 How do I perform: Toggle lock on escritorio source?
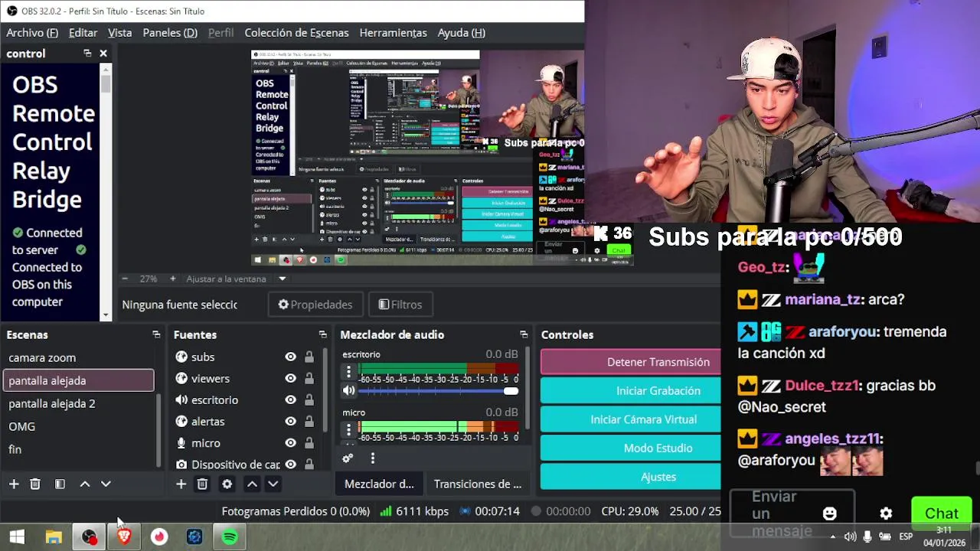(x=309, y=399)
